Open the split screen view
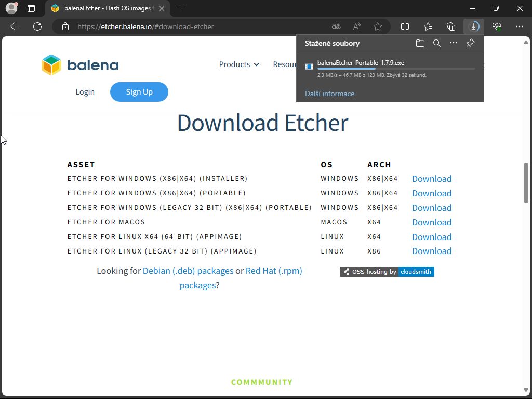The image size is (532, 399). (x=405, y=26)
